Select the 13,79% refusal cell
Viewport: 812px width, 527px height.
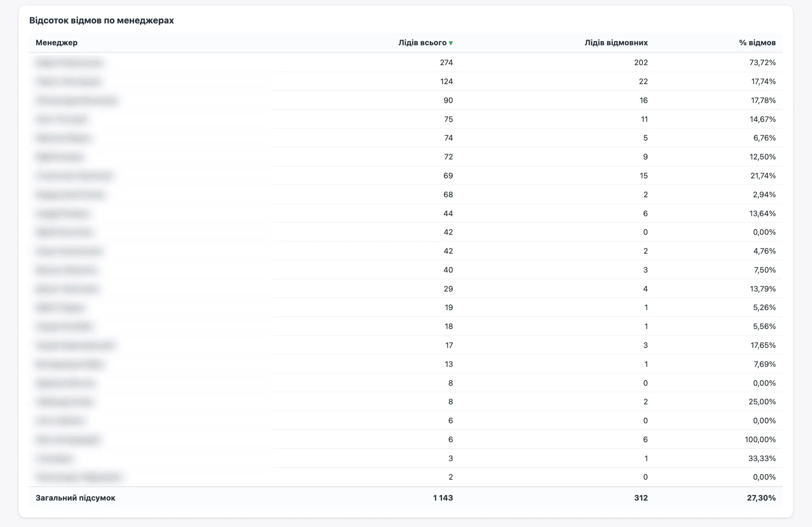click(763, 289)
